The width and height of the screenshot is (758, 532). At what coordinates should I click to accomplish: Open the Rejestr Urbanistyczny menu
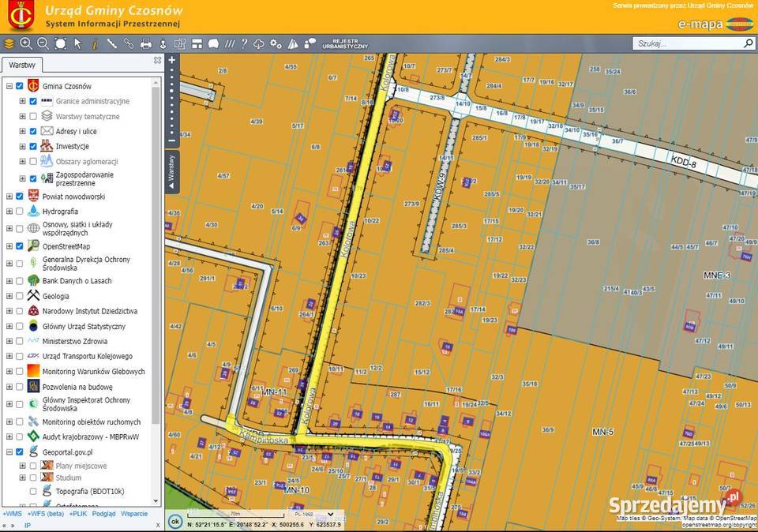tap(345, 44)
